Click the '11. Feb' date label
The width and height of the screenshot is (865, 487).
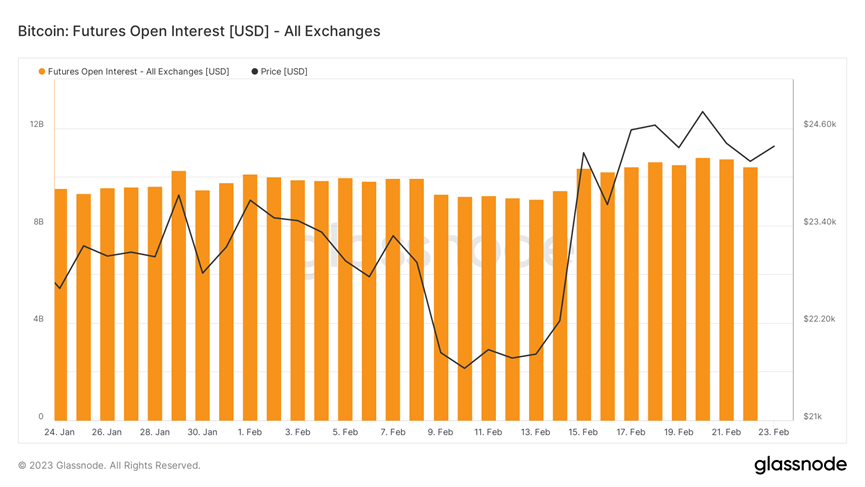[488, 432]
